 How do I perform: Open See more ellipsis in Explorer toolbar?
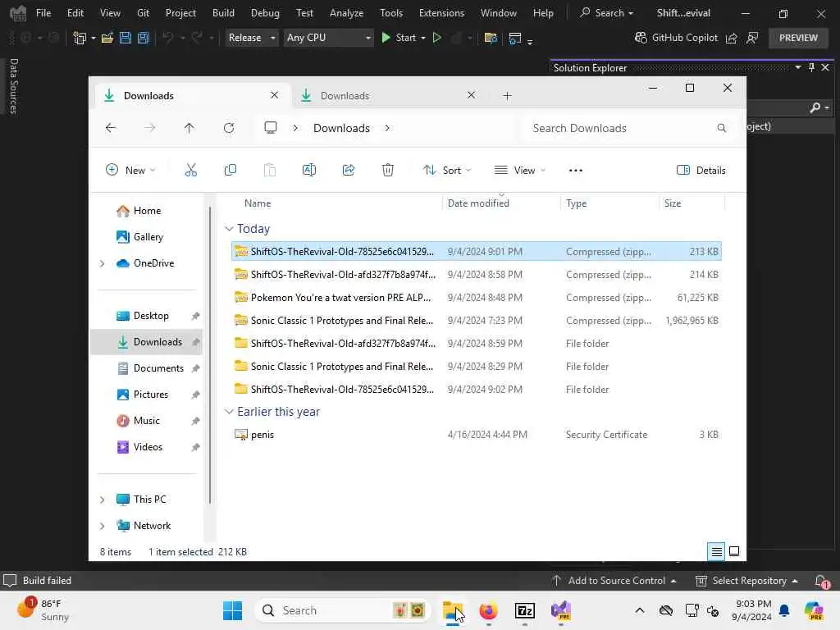click(x=575, y=171)
